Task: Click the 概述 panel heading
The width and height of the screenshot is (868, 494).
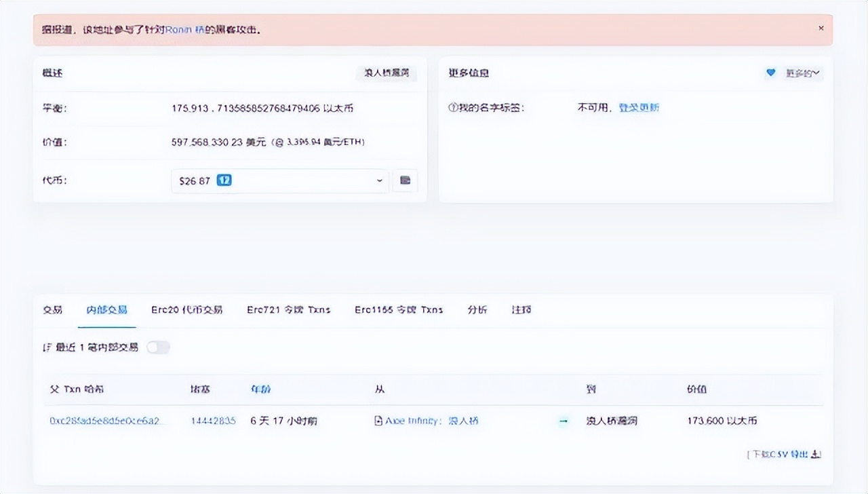Action: coord(52,73)
